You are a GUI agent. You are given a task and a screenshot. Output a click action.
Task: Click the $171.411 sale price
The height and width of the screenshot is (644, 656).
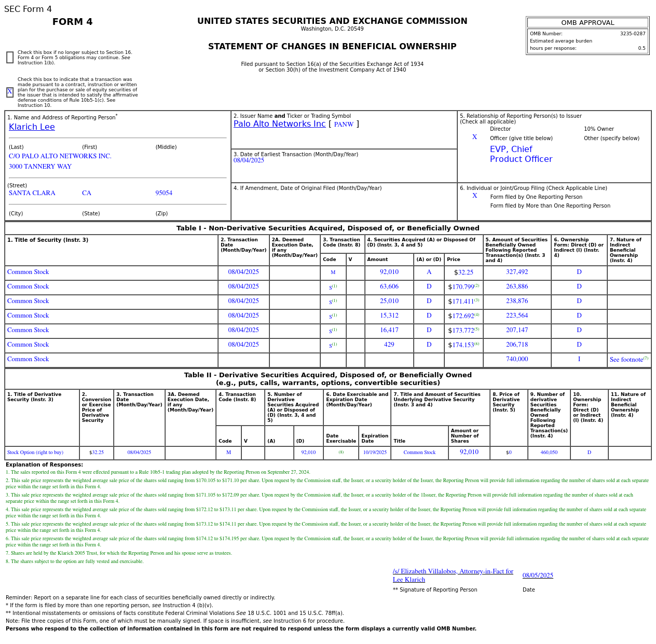(x=463, y=301)
